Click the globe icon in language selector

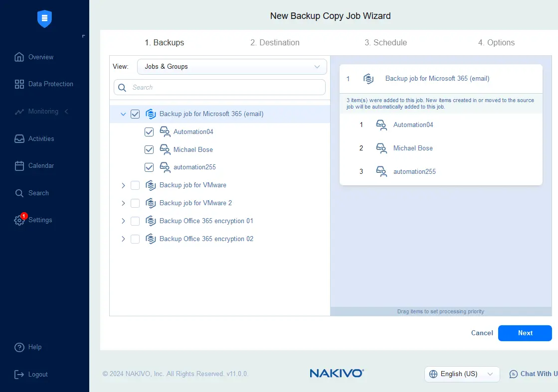click(x=433, y=374)
